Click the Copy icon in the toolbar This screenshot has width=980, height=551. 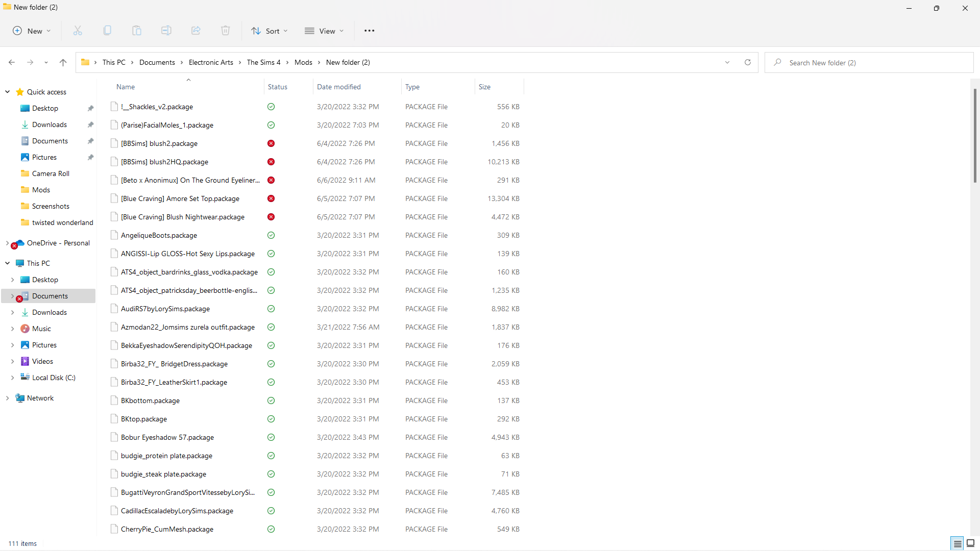107,31
